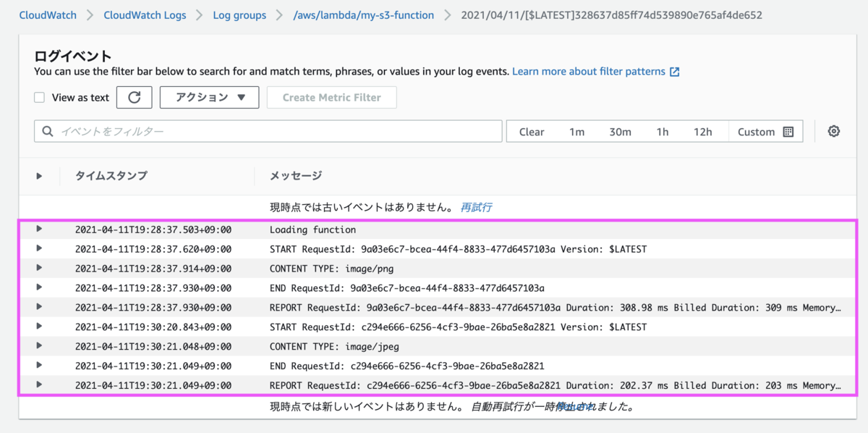
Task: Click the 再試行 retry link
Action: pos(476,207)
